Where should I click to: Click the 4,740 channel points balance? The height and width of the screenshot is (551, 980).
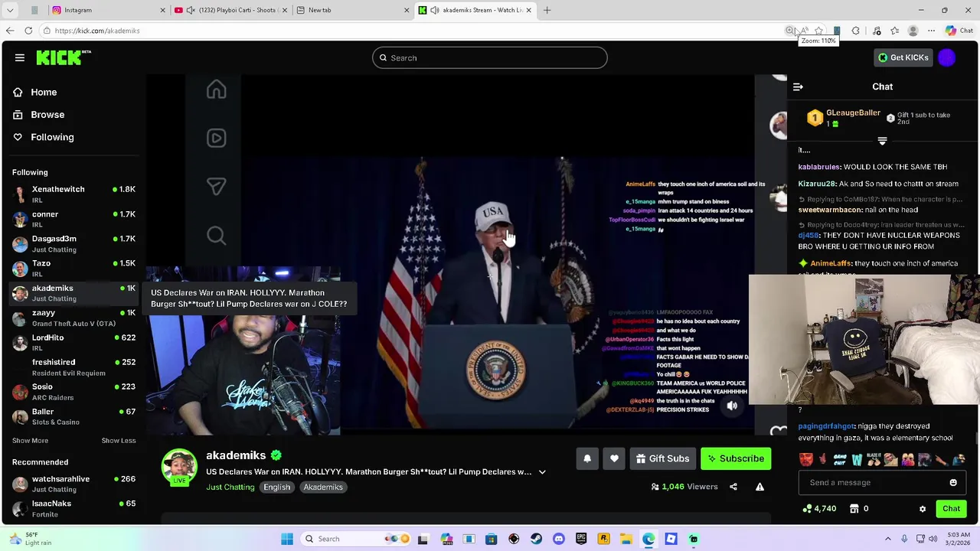click(819, 509)
